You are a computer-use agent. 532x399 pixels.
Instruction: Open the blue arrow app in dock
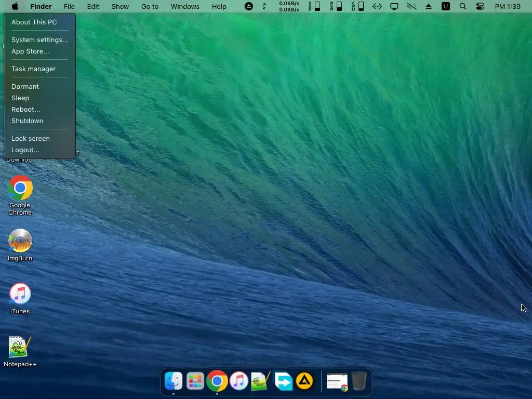283,381
